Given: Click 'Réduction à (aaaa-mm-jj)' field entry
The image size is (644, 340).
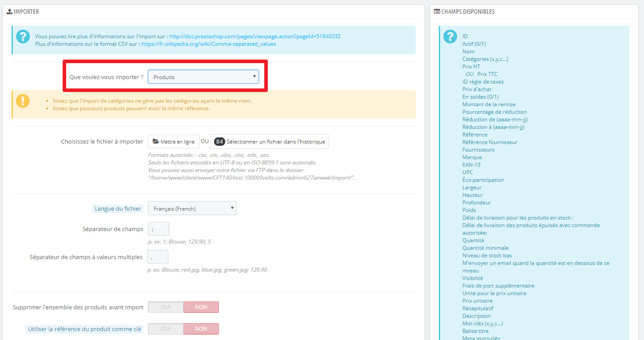Looking at the screenshot, I should click(493, 127).
